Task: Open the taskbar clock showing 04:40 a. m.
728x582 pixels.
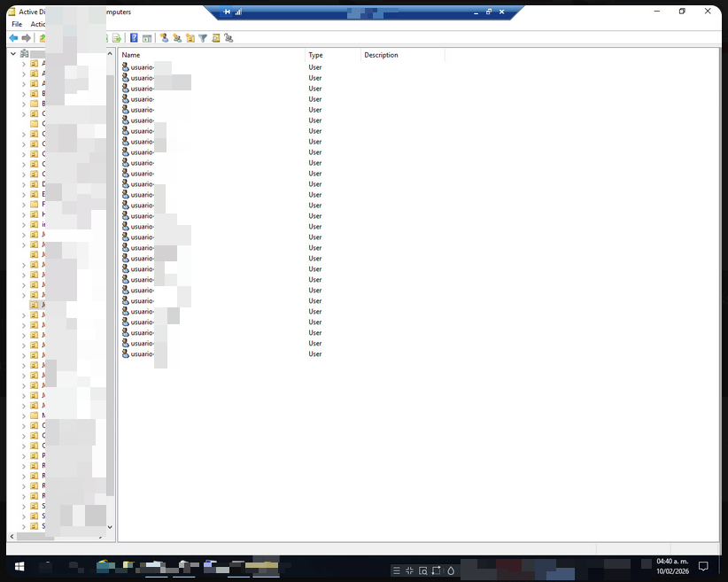Action: click(672, 566)
